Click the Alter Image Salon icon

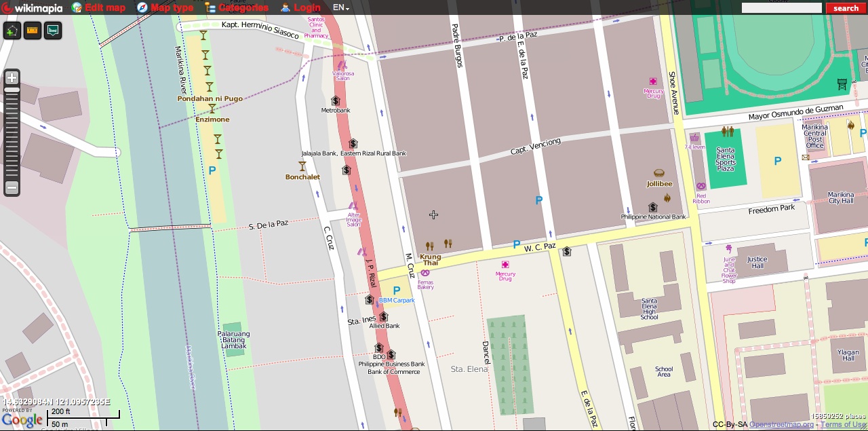coord(353,206)
